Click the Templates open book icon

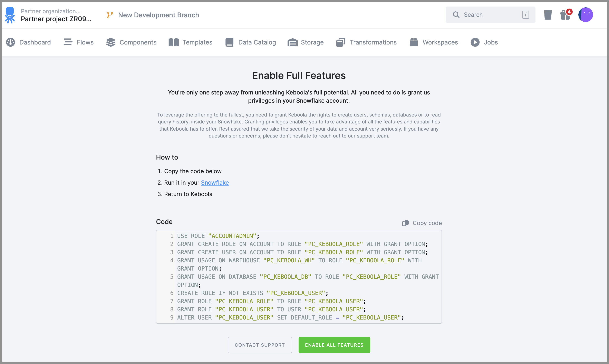[x=174, y=42]
